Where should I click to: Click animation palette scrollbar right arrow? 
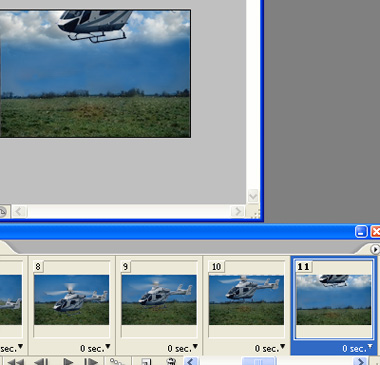pyautogui.click(x=360, y=362)
